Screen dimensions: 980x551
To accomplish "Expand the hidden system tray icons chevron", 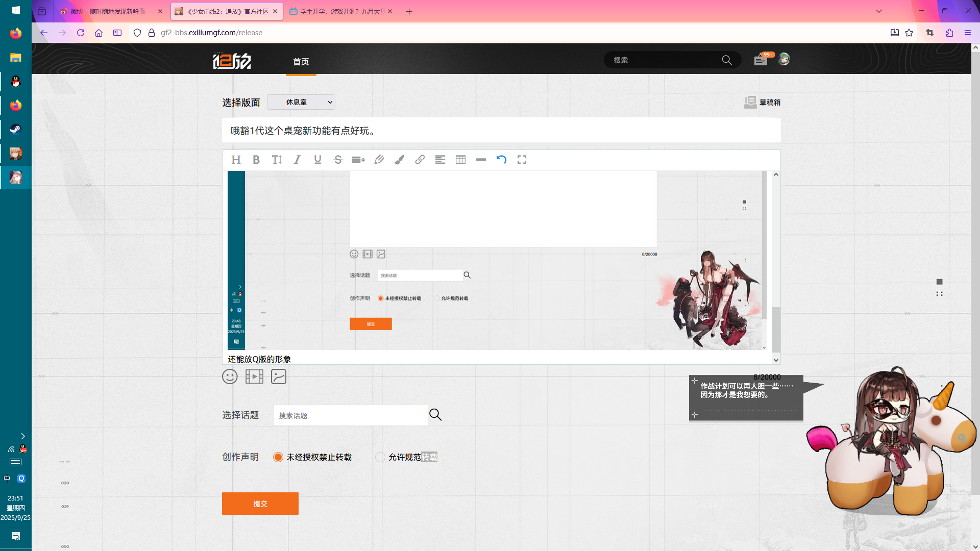I will click(x=23, y=436).
